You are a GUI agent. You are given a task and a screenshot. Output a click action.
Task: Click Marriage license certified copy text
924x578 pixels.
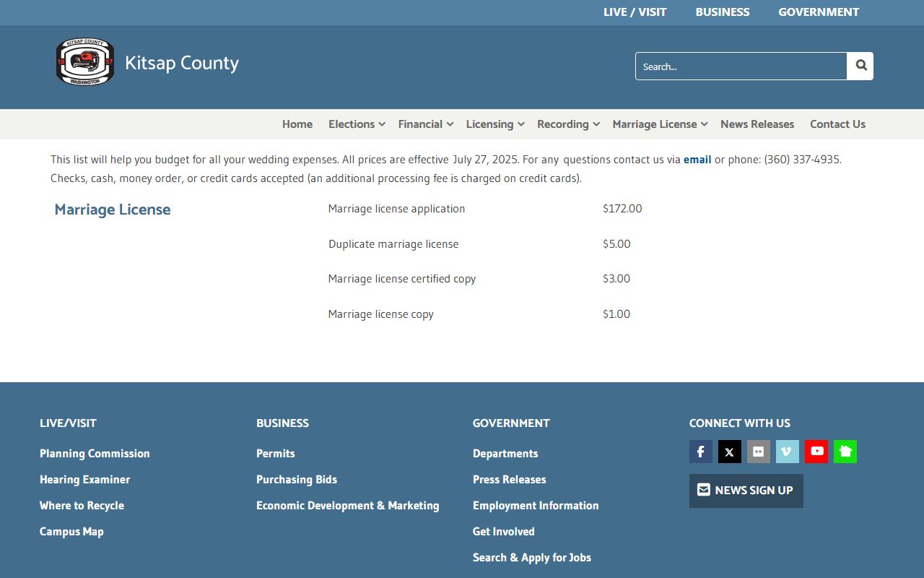402,279
